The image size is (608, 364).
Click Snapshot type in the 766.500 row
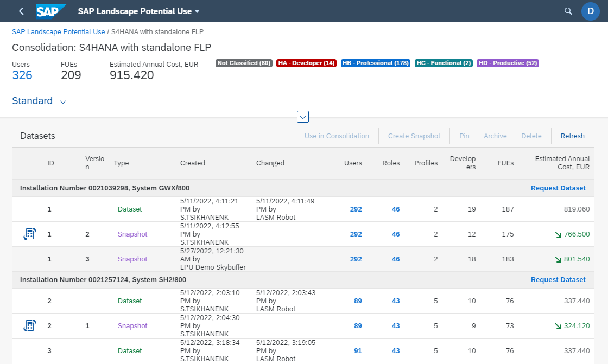(x=132, y=234)
